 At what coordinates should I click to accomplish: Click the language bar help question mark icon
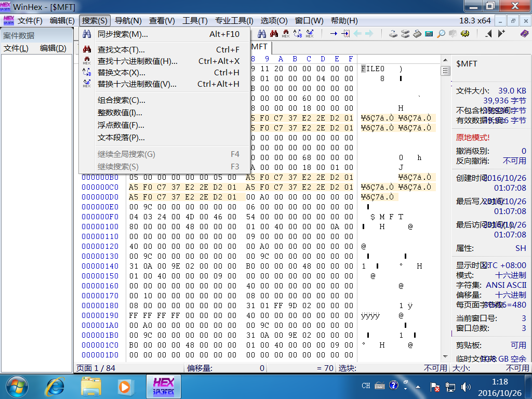click(394, 385)
